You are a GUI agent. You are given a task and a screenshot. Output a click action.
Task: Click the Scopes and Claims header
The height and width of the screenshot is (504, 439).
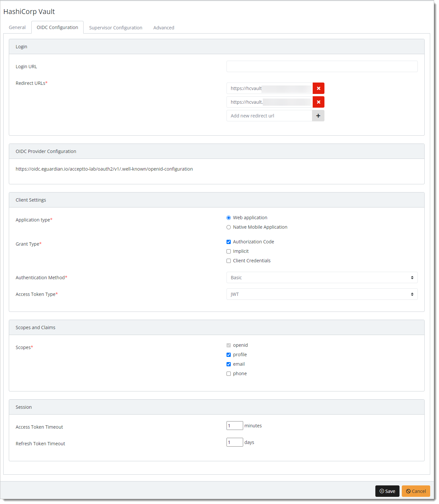[x=217, y=328]
